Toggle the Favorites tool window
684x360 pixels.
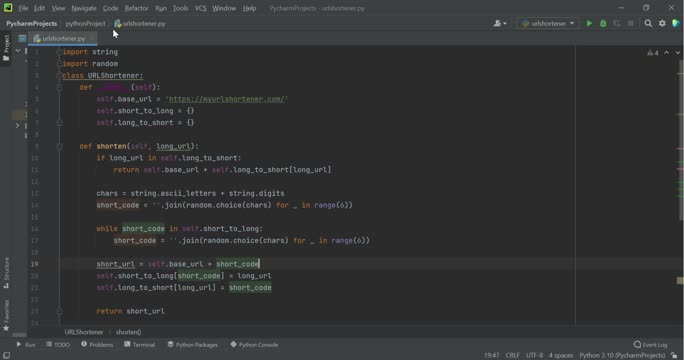[x=6, y=315]
